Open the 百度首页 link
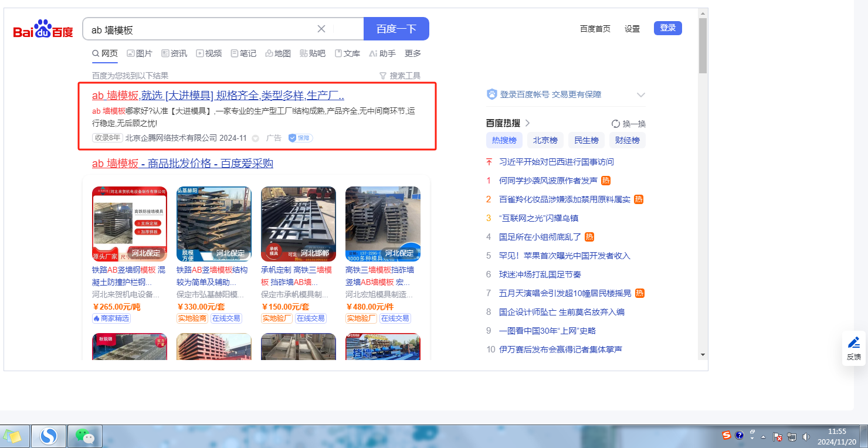Image resolution: width=868 pixels, height=448 pixels. pos(595,29)
